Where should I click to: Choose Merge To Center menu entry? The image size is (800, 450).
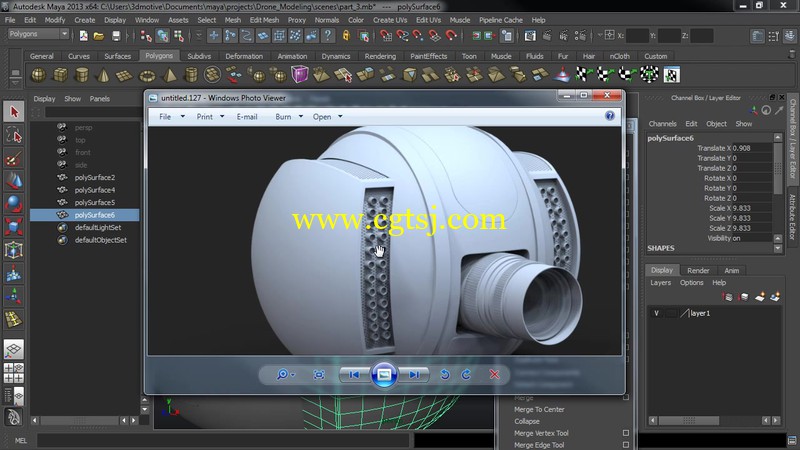coord(539,409)
